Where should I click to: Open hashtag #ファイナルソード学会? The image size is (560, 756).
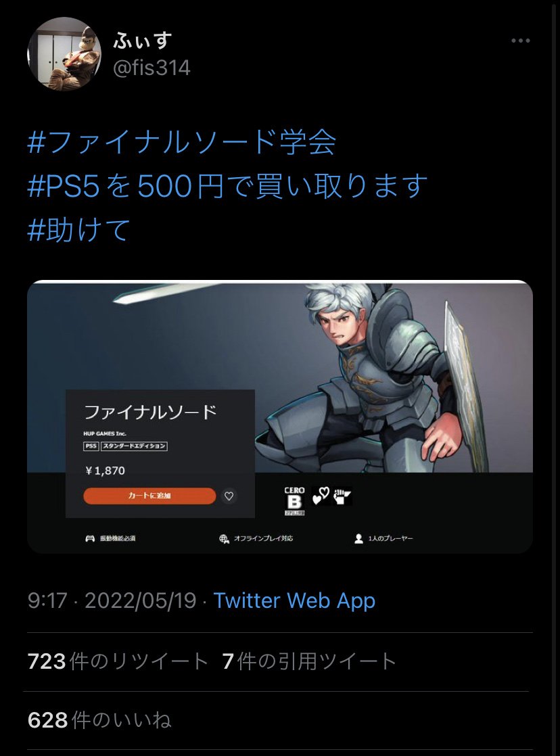(182, 142)
